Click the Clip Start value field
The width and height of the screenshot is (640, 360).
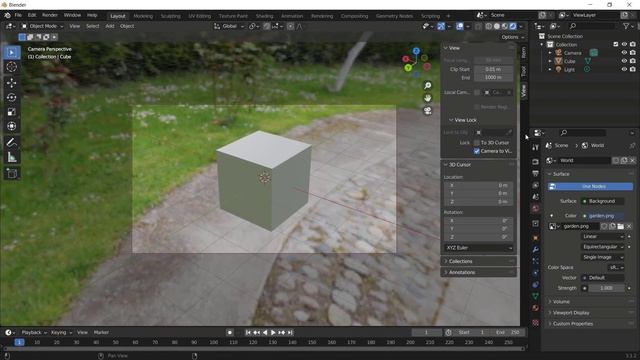[493, 69]
